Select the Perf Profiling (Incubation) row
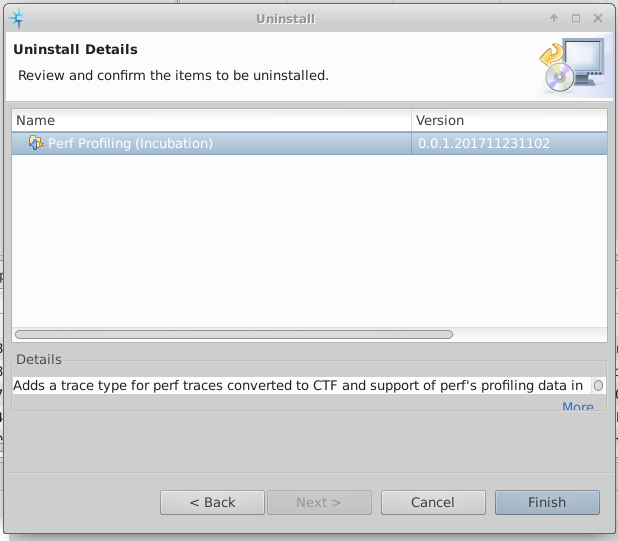This screenshot has width=618, height=541. (x=130, y=143)
